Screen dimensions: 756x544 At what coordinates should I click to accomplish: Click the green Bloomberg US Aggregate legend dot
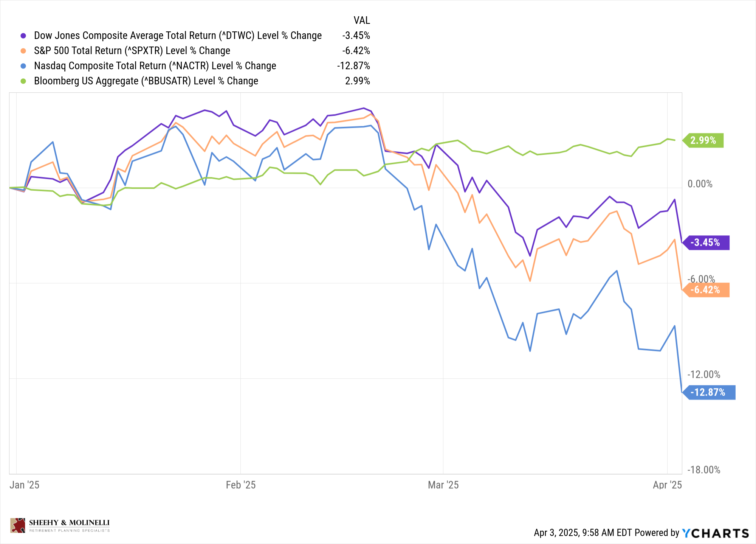coord(23,81)
